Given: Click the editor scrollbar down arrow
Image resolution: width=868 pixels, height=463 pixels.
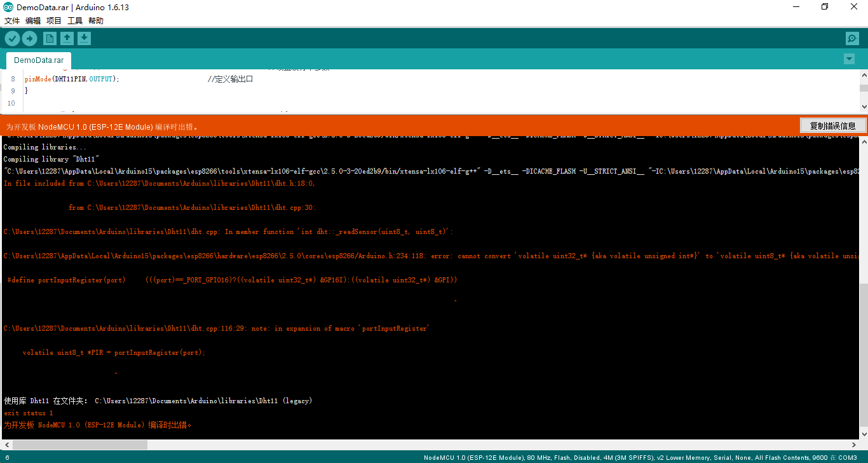Looking at the screenshot, I should pyautogui.click(x=864, y=106).
